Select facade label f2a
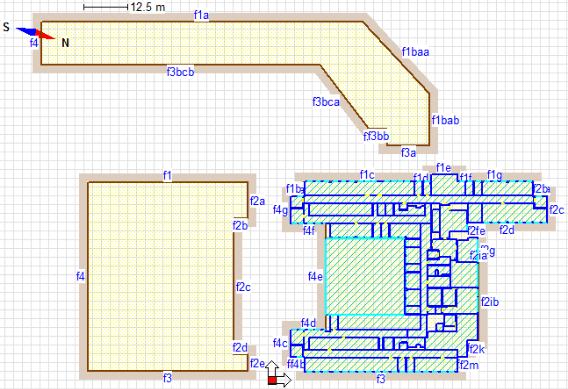Screen dimensions: 568x389 click(257, 201)
